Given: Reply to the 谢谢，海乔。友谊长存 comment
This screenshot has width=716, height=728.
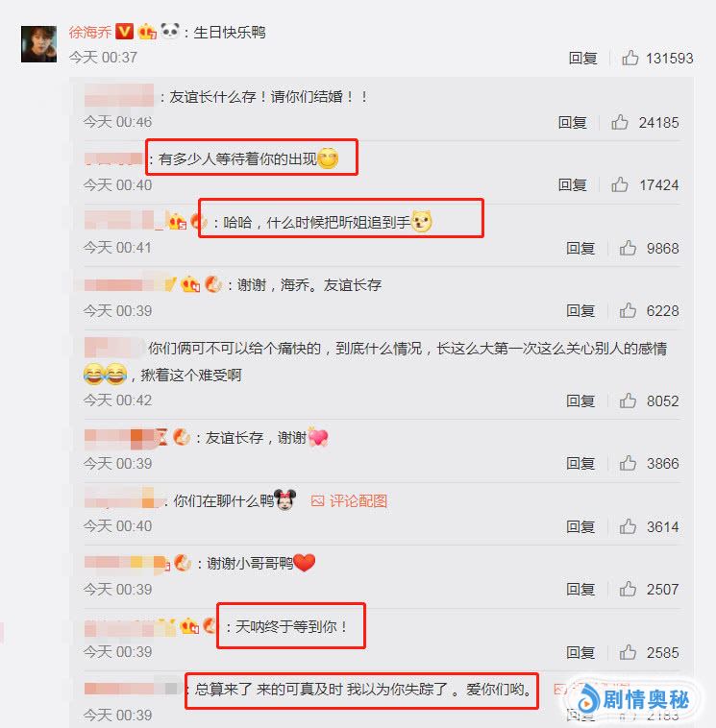Looking at the screenshot, I should [580, 310].
